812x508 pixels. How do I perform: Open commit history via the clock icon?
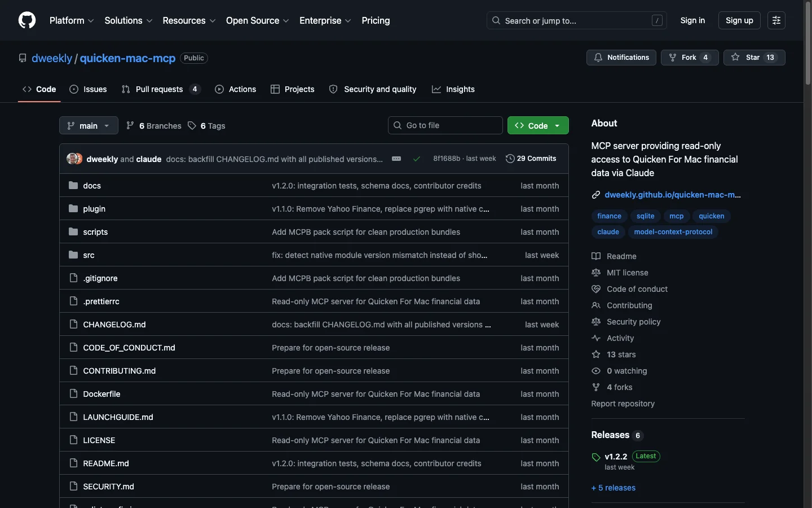point(510,159)
